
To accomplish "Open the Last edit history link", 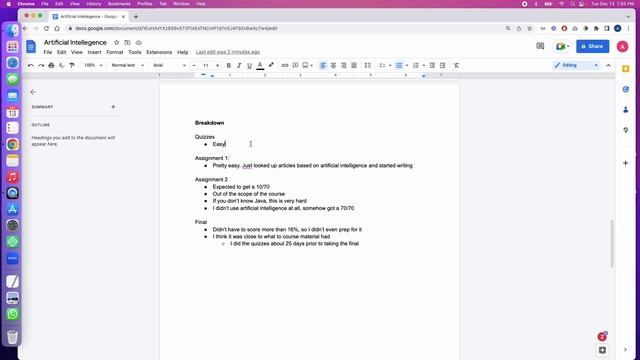I will point(228,52).
